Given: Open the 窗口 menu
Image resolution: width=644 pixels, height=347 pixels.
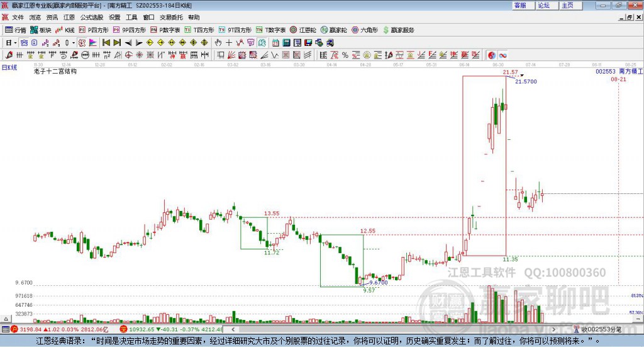Looking at the screenshot, I should coord(148,17).
